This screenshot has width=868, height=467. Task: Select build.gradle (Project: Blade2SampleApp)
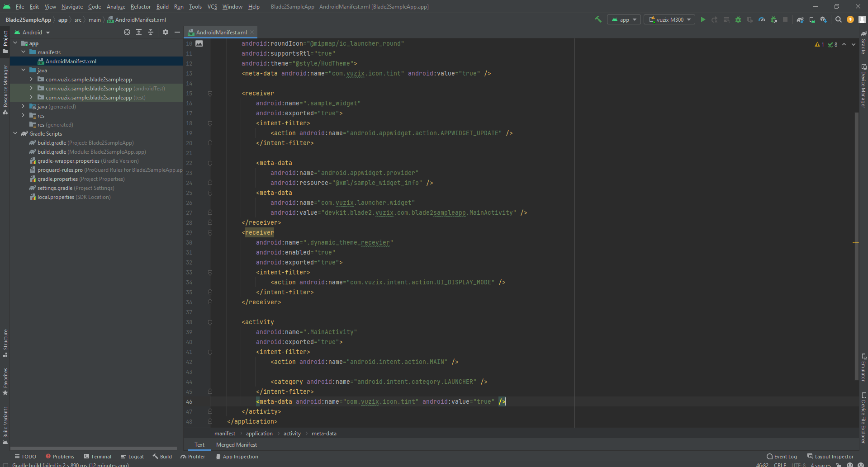[x=85, y=143]
